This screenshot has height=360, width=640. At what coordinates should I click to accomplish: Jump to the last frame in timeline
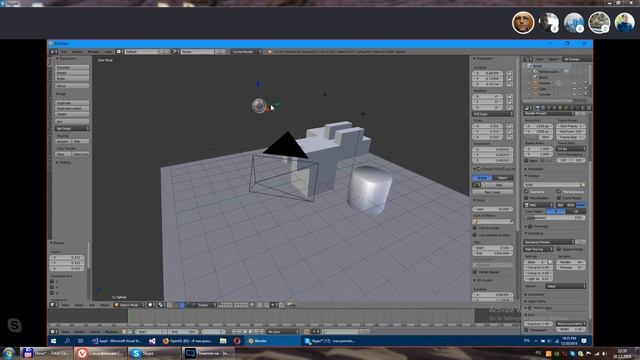pos(262,331)
